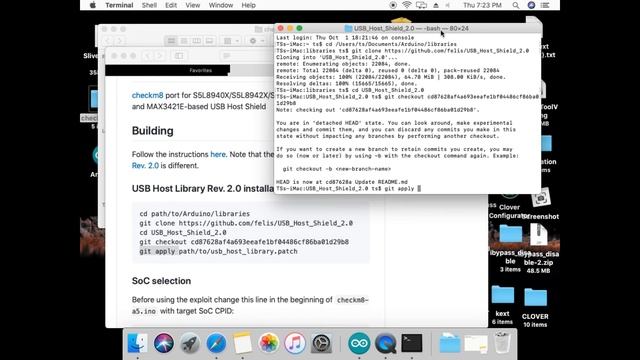Open the Trash in the Dock

tap(502, 343)
